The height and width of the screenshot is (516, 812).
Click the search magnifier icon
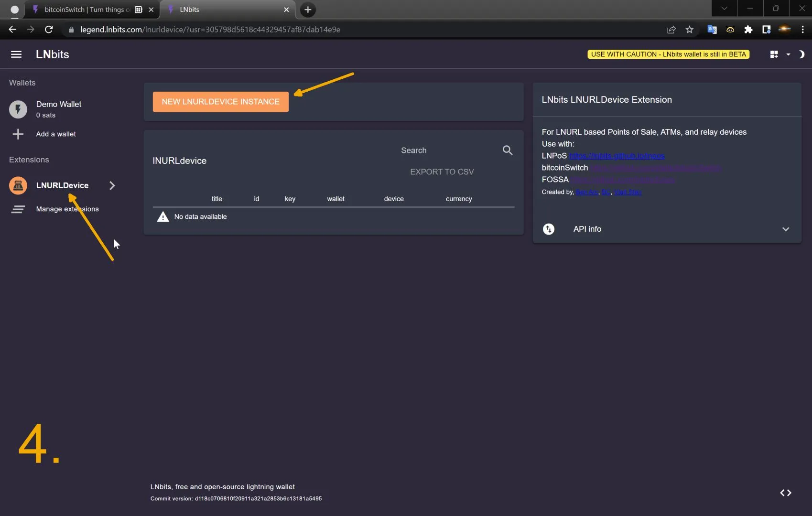[508, 150]
